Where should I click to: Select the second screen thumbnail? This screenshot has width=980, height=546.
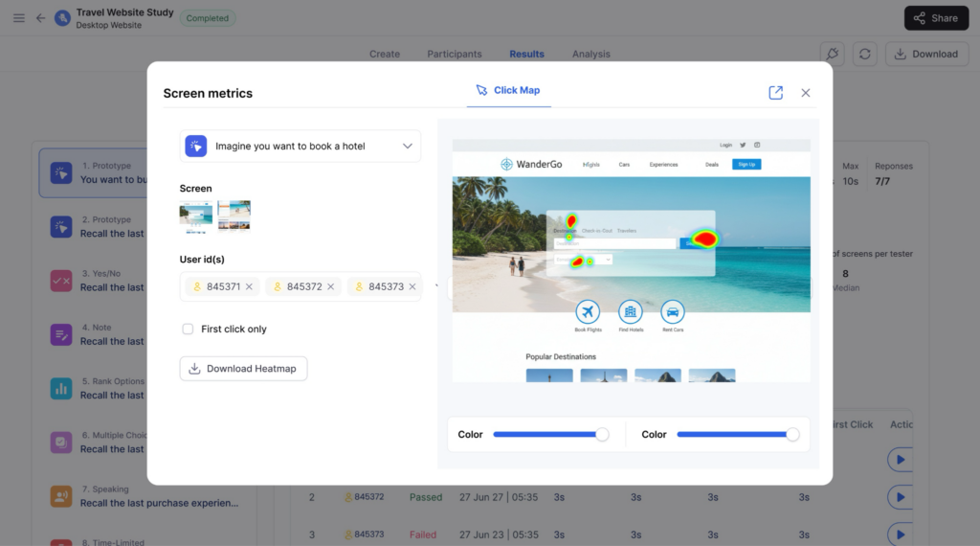(x=234, y=216)
